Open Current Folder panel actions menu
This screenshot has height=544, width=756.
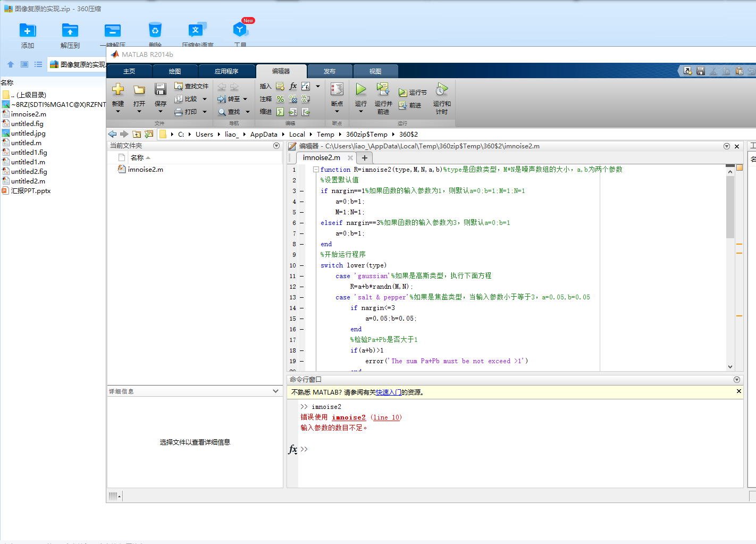[x=276, y=146]
